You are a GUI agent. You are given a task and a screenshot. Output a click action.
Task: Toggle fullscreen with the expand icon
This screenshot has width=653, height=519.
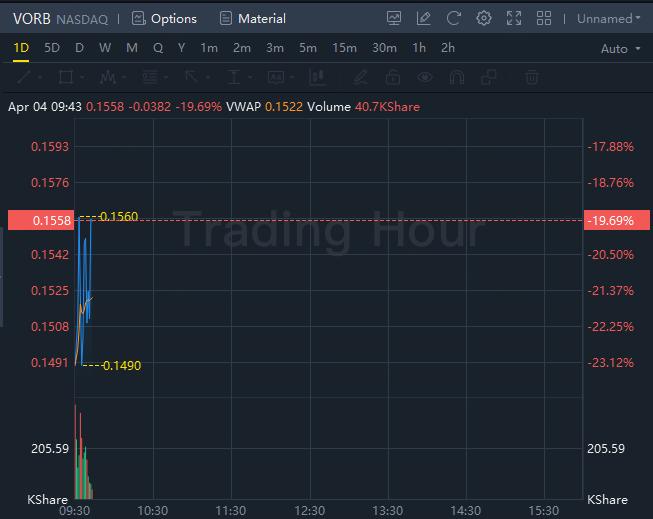513,18
